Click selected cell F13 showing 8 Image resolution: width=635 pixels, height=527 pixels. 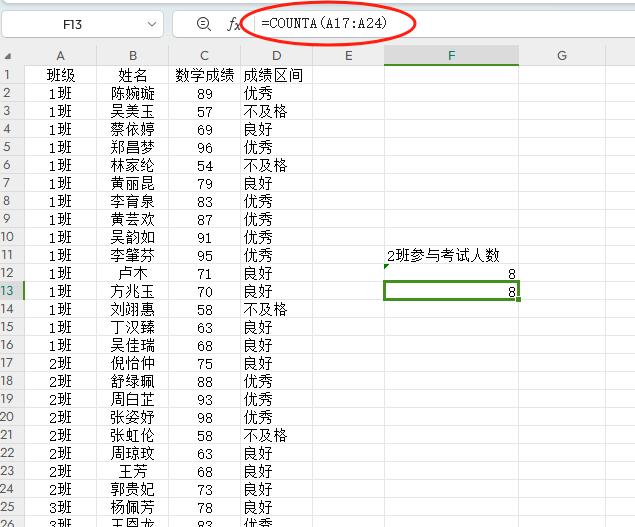coord(452,291)
